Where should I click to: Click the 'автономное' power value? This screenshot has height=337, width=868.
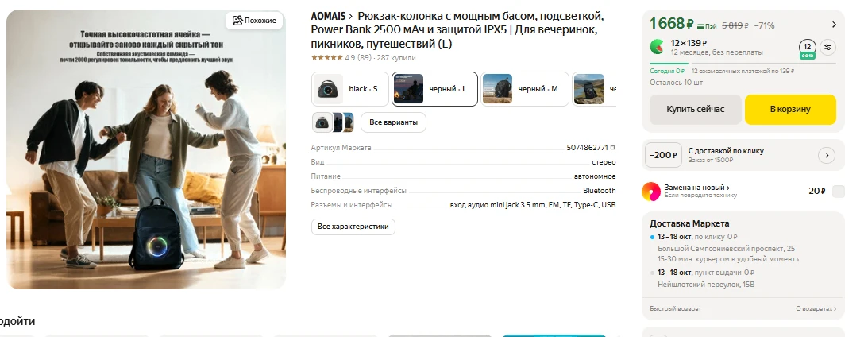[x=595, y=176]
